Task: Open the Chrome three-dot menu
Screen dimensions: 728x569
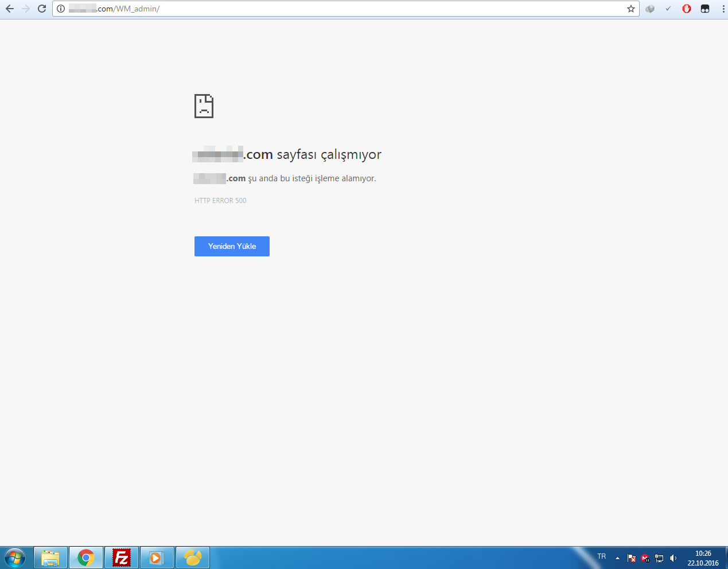Action: [723, 9]
